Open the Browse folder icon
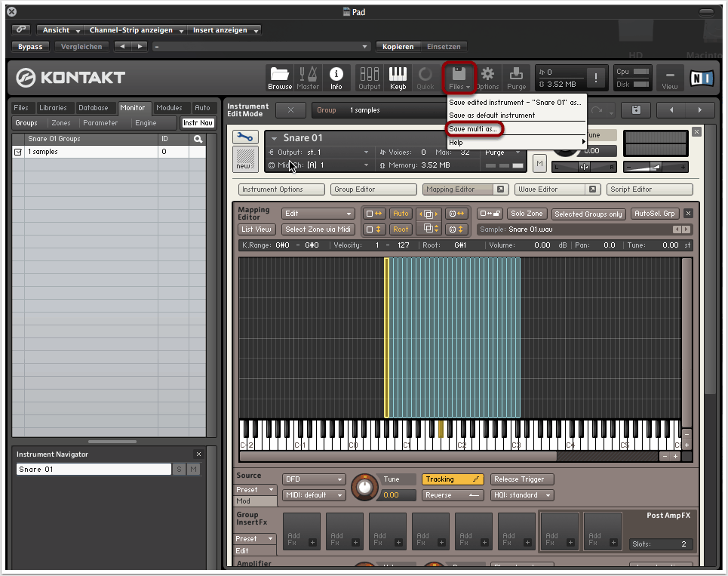The width and height of the screenshot is (728, 576). 280,77
